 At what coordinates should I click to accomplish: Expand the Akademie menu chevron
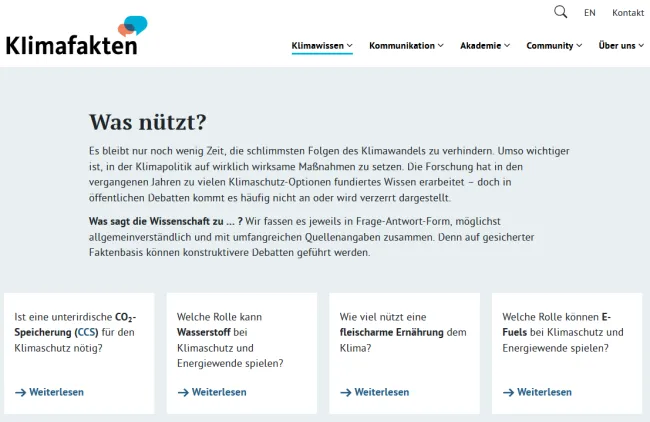(508, 45)
